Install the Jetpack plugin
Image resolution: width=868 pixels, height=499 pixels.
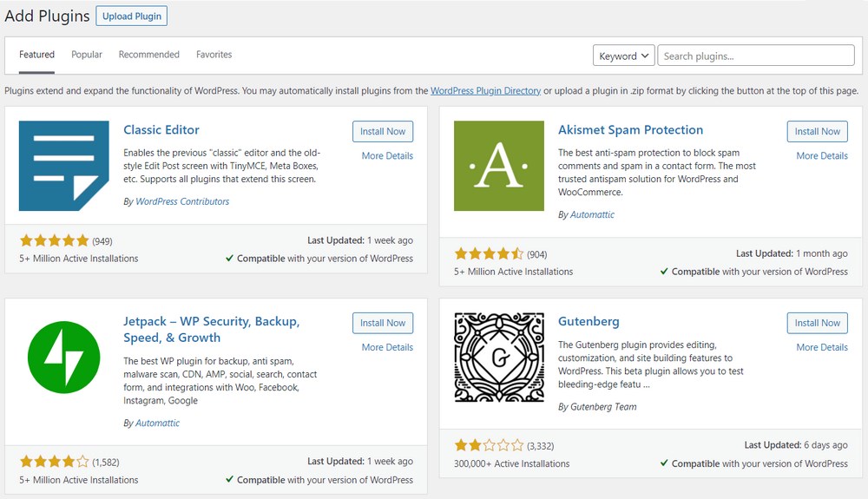383,323
